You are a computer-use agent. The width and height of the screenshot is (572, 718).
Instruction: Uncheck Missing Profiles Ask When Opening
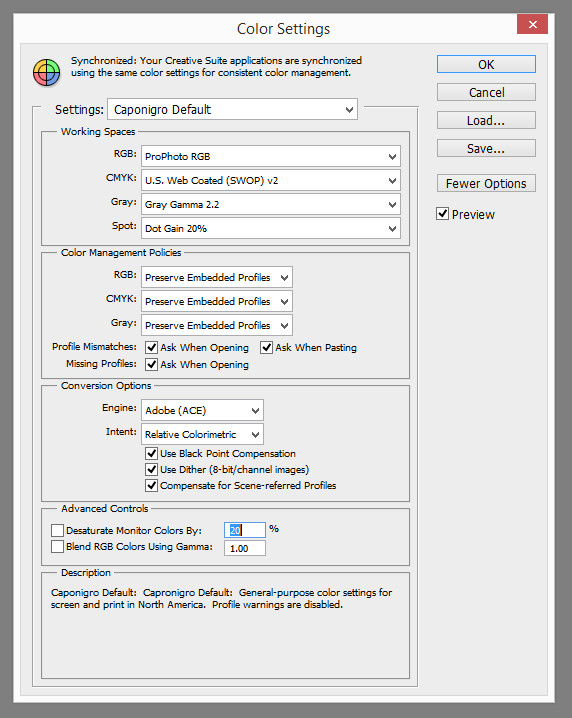(152, 364)
